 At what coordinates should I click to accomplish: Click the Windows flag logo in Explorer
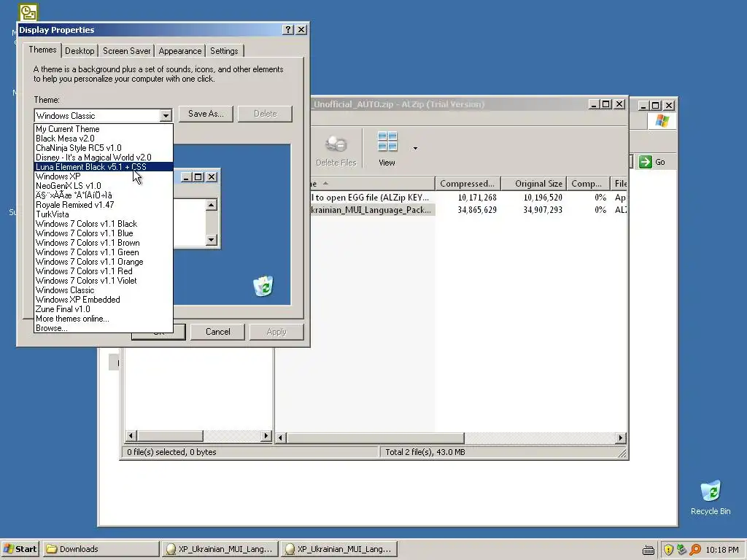662,121
